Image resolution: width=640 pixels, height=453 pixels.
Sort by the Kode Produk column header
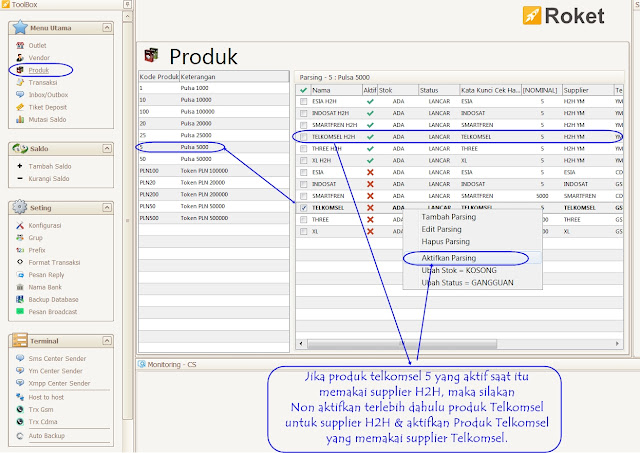pyautogui.click(x=159, y=76)
